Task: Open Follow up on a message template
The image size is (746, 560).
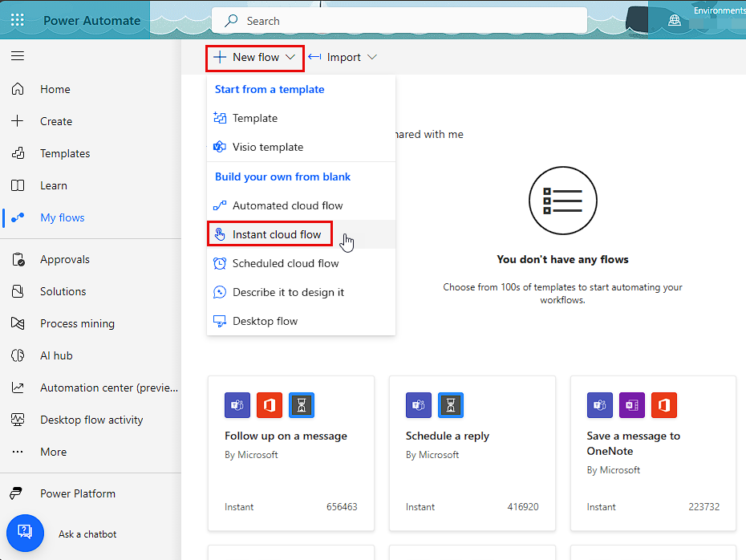Action: point(291,453)
